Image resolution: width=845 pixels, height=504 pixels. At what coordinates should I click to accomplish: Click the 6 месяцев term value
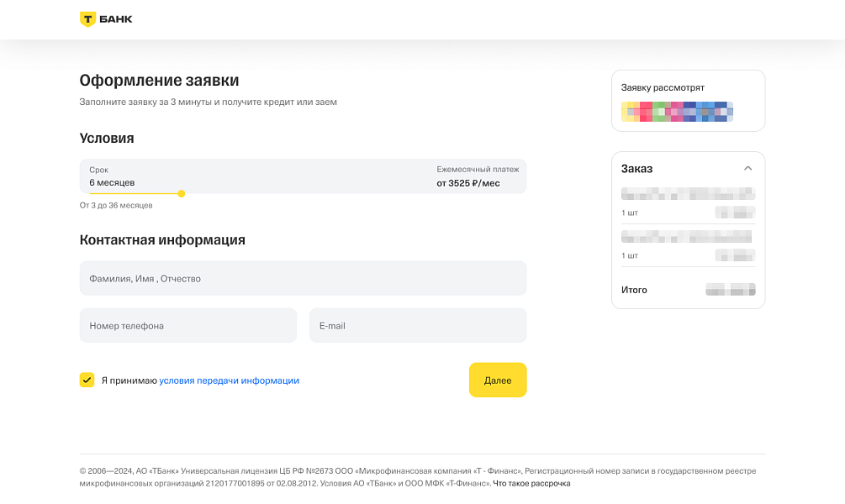[112, 182]
